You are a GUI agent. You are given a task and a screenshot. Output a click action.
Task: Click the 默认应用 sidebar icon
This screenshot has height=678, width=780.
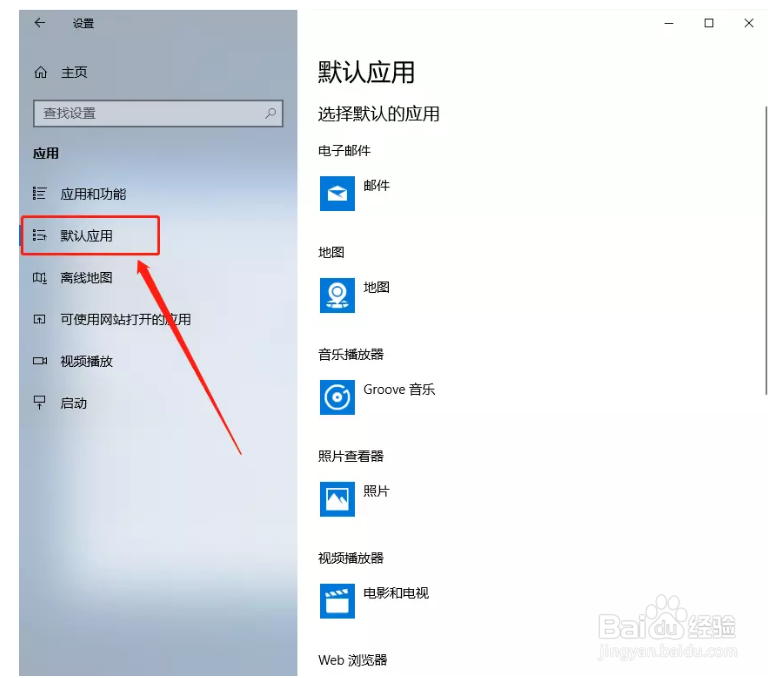pos(39,235)
